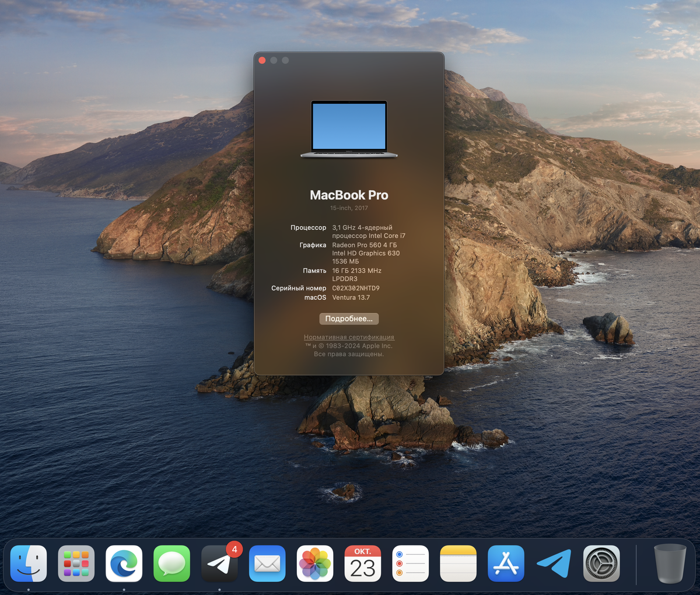Click the Графика label
This screenshot has width=700, height=595.
[313, 245]
